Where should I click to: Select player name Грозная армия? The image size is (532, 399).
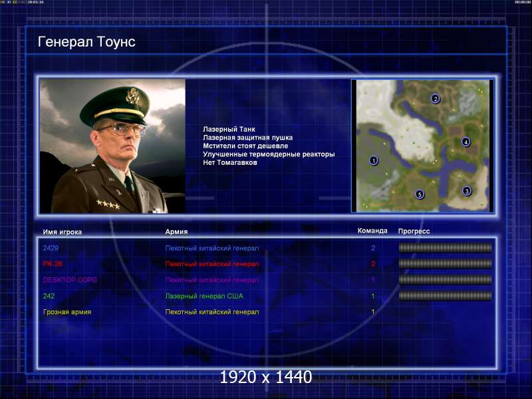[x=67, y=312]
